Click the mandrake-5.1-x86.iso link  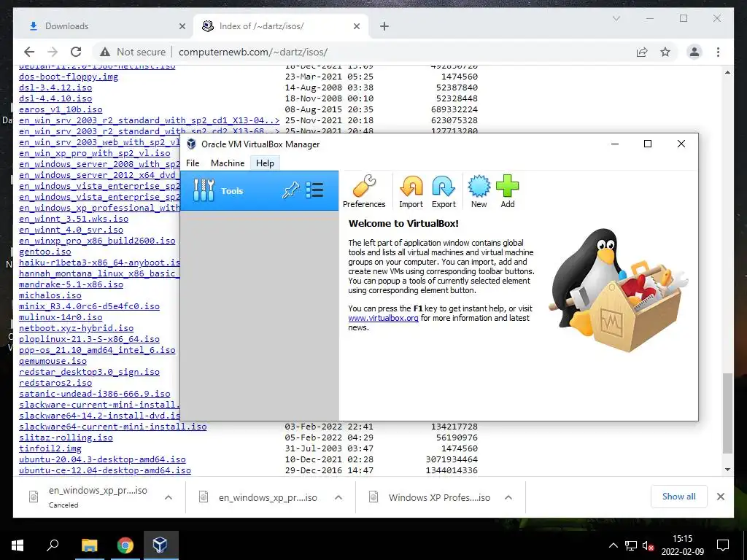click(71, 285)
